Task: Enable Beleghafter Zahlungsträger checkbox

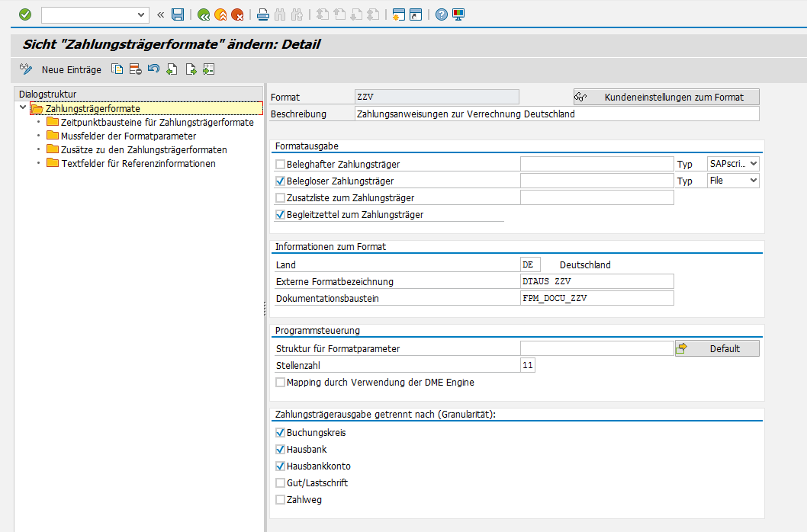Action: (281, 164)
